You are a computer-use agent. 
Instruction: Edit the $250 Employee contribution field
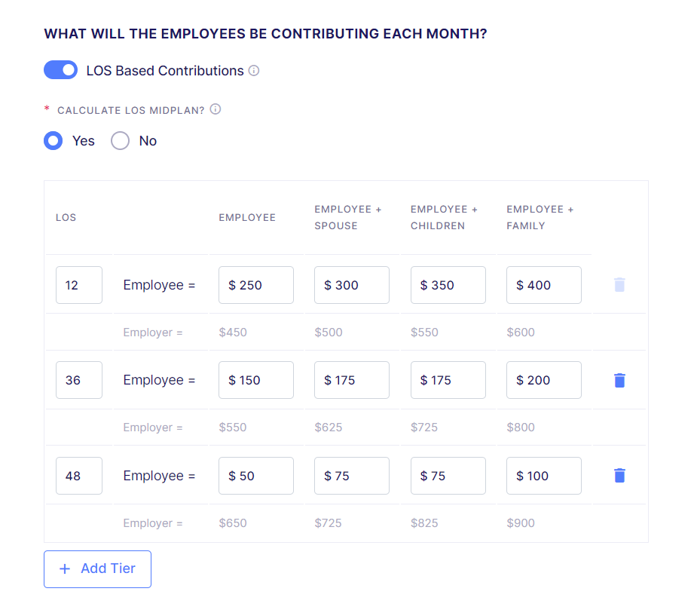click(256, 285)
